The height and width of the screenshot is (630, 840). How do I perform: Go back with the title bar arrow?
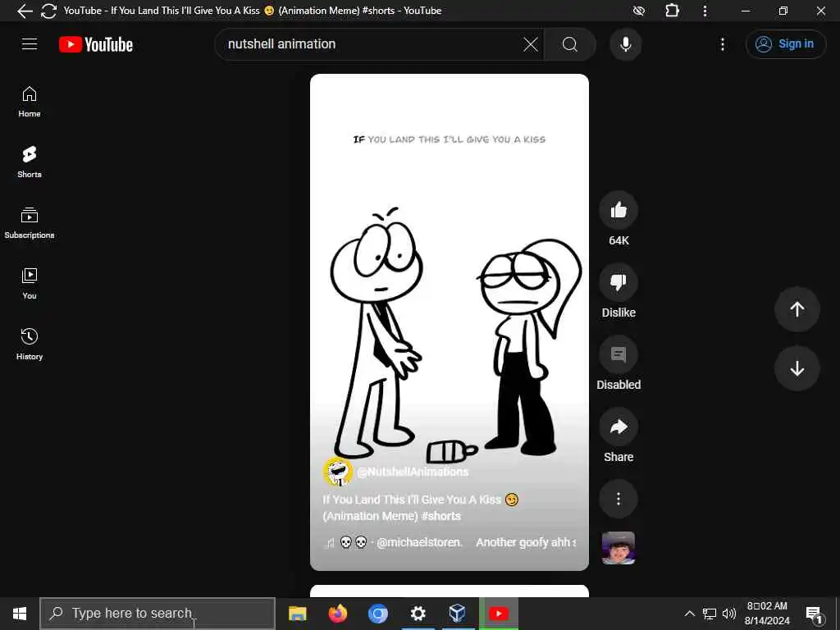24,11
